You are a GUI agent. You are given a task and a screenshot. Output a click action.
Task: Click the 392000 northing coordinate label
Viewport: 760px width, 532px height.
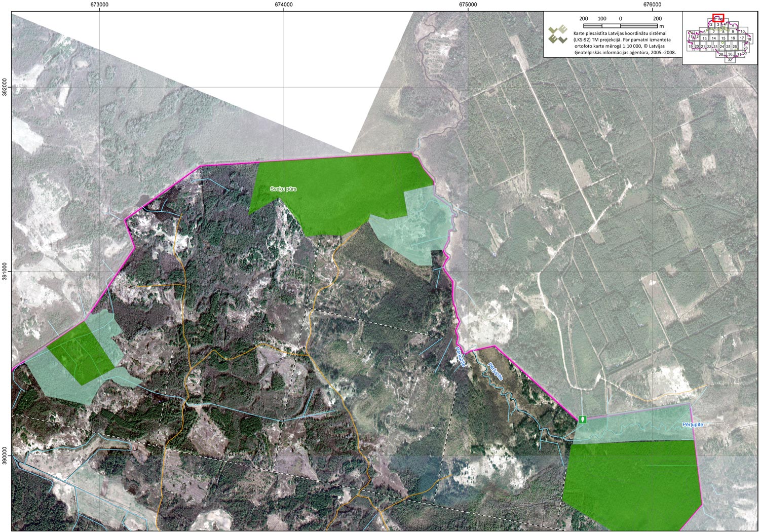coord(5,87)
